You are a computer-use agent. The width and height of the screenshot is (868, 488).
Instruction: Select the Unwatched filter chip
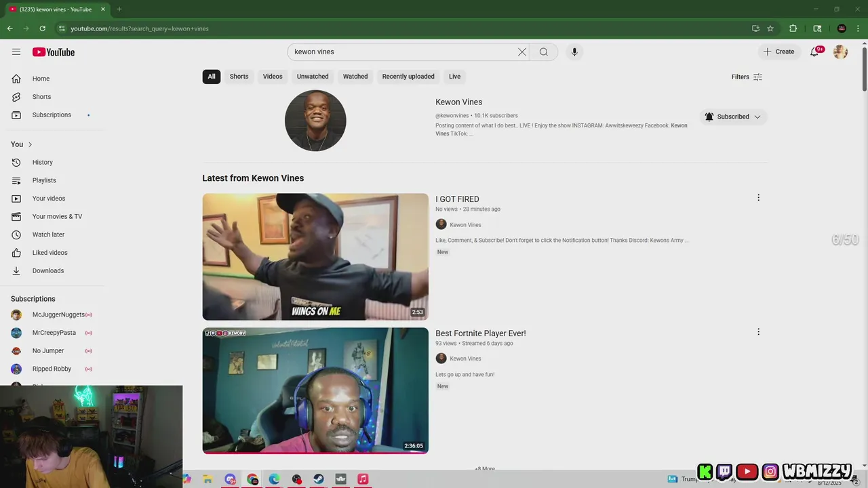click(313, 77)
